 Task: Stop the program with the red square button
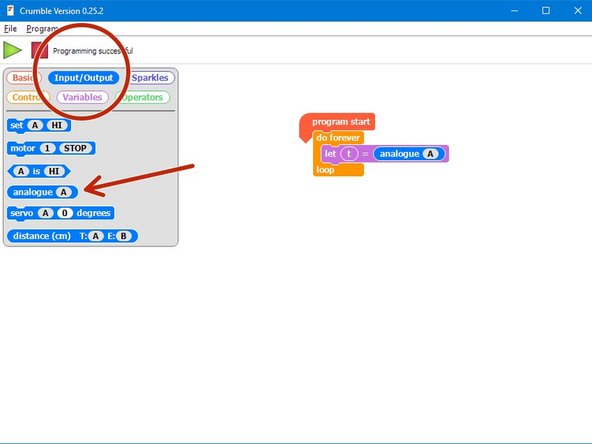coord(40,50)
